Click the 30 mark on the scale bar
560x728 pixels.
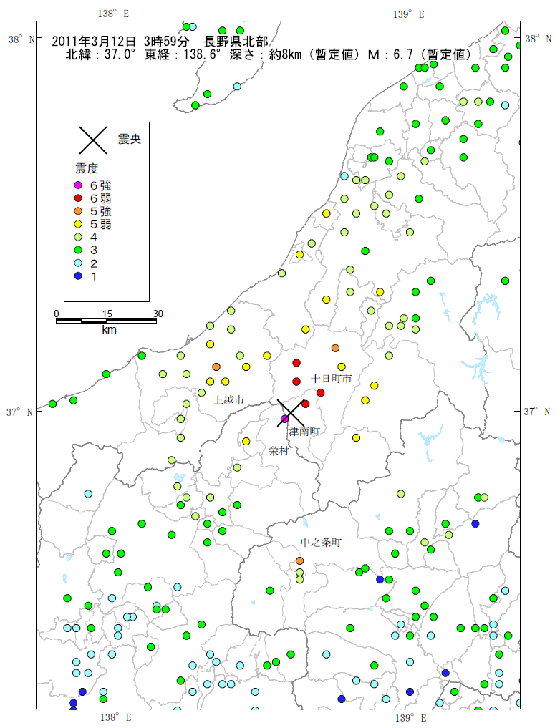coord(158,314)
